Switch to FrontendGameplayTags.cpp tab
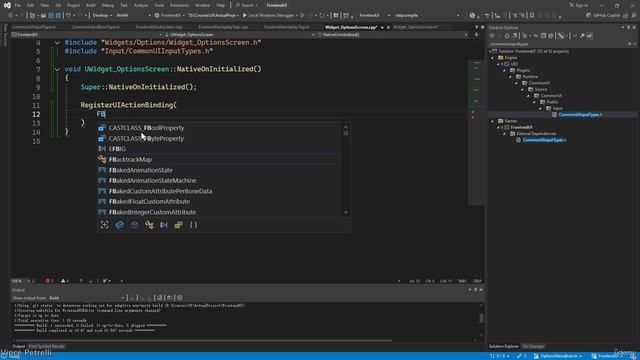 [x=223, y=27]
